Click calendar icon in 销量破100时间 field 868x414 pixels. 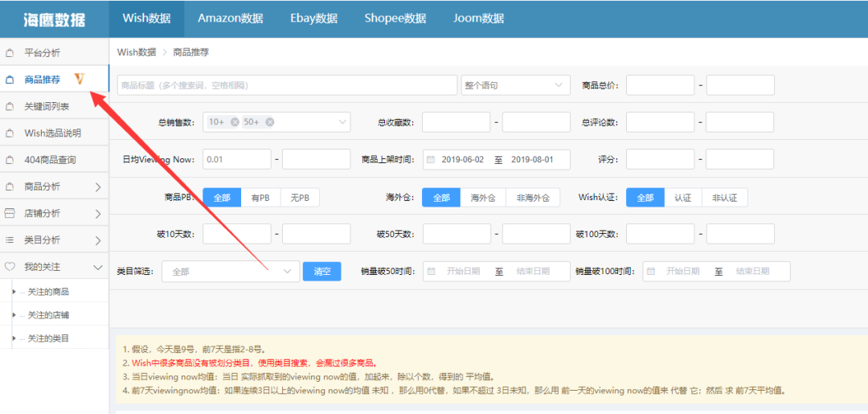coord(651,271)
